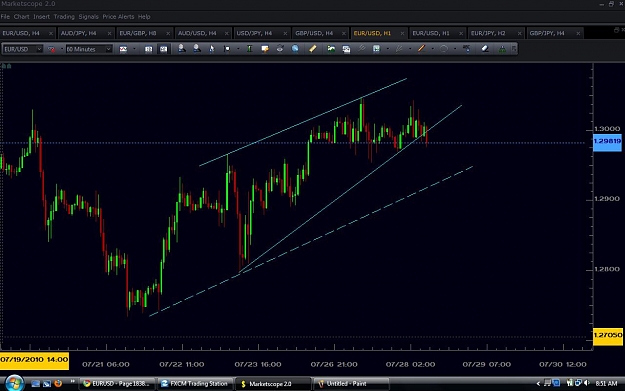
Task: Click the first person-shaped toolbar icon
Action: coord(181,49)
